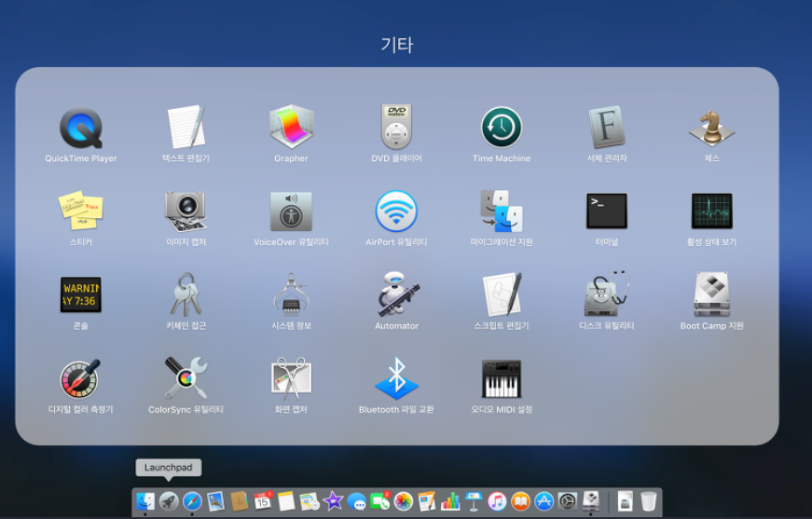Launch 디스크 유틸리티

[x=606, y=294]
